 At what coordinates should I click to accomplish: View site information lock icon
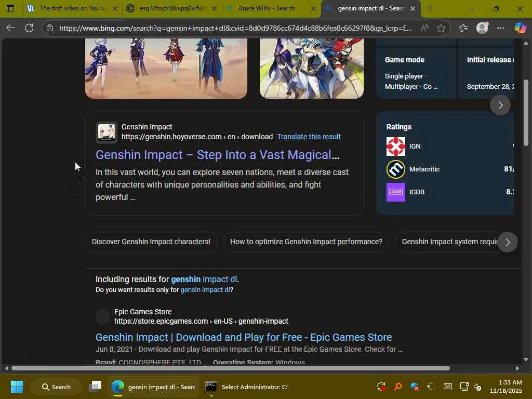(50, 28)
